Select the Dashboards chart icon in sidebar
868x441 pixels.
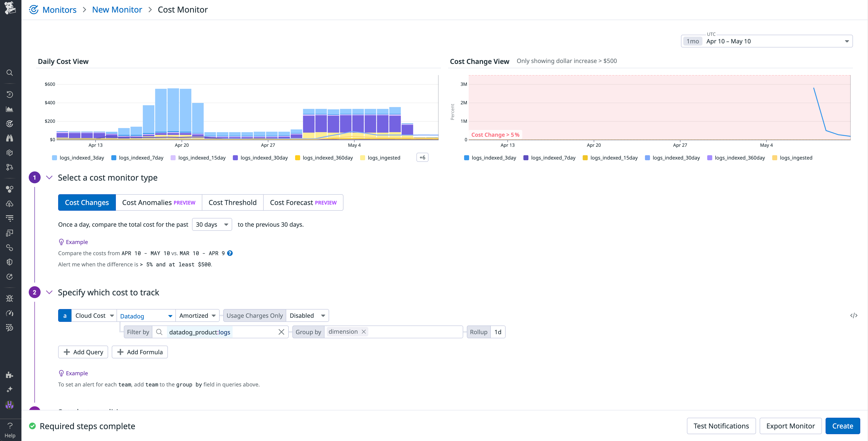10,109
